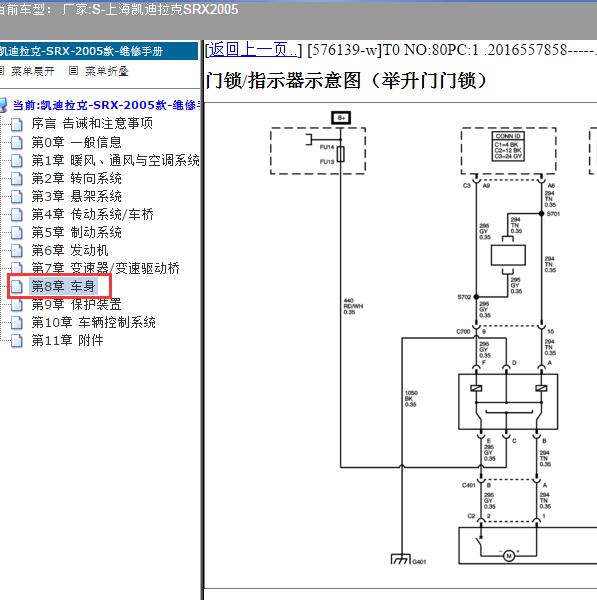Click the CONN ID box in the schematic

(508, 147)
